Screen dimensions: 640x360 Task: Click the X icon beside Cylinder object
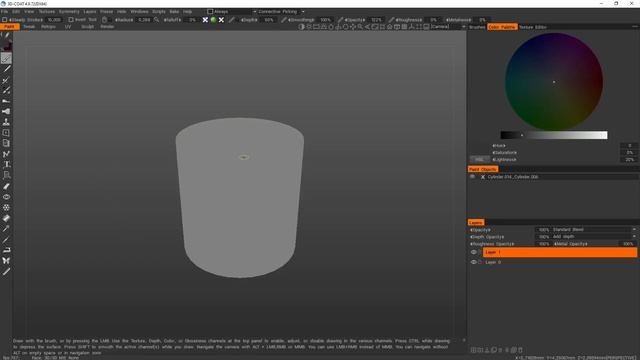click(483, 177)
